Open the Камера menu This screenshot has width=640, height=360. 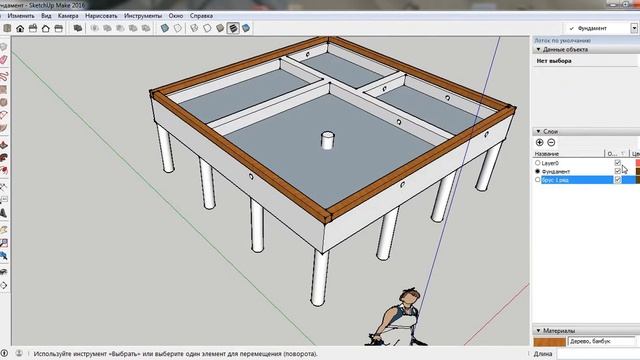click(68, 16)
